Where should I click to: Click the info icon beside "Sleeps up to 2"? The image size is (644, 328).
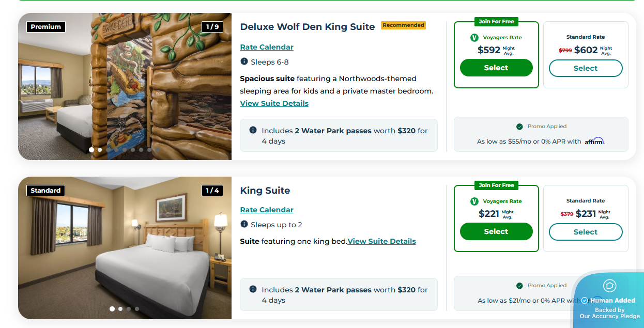coord(243,225)
